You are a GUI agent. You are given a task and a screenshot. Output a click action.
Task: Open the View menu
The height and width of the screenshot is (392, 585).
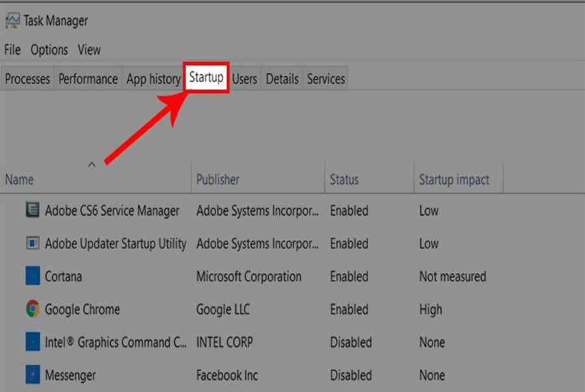point(89,49)
